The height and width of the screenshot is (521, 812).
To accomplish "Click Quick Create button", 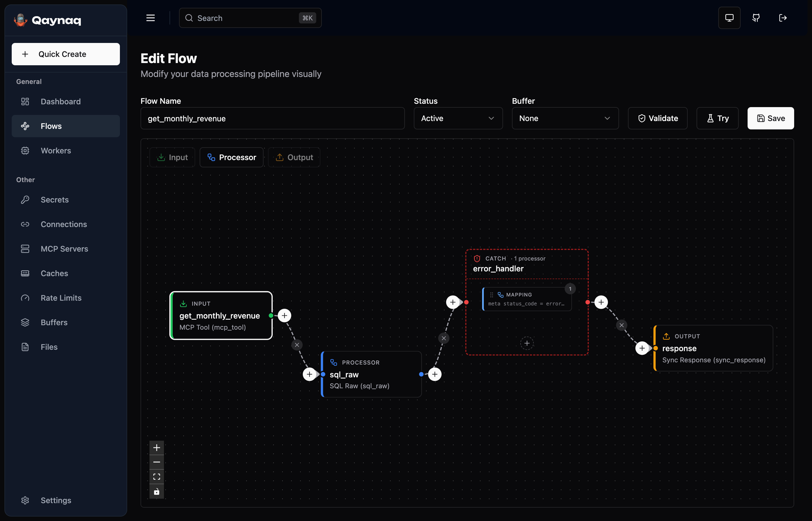I will (x=66, y=54).
